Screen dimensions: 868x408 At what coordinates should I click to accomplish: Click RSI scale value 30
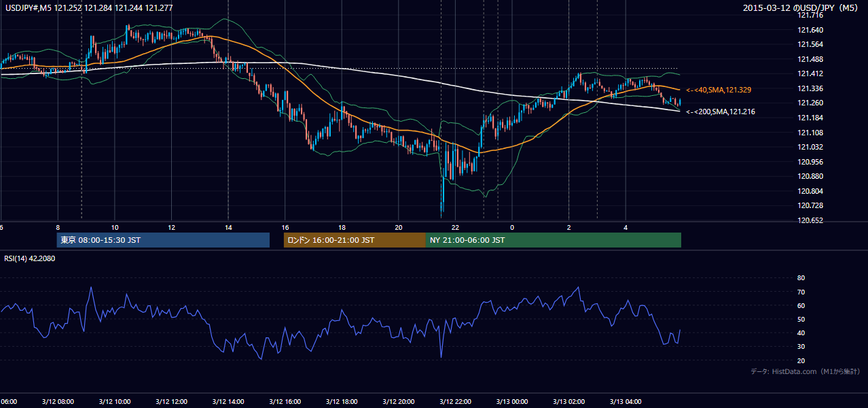pos(801,346)
